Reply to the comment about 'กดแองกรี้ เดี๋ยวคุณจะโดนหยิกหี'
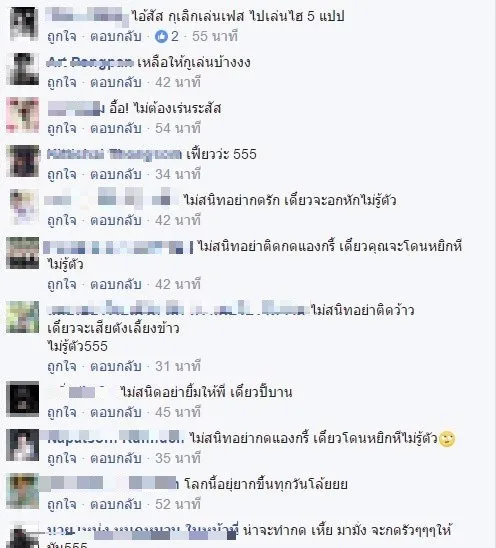 [116, 284]
